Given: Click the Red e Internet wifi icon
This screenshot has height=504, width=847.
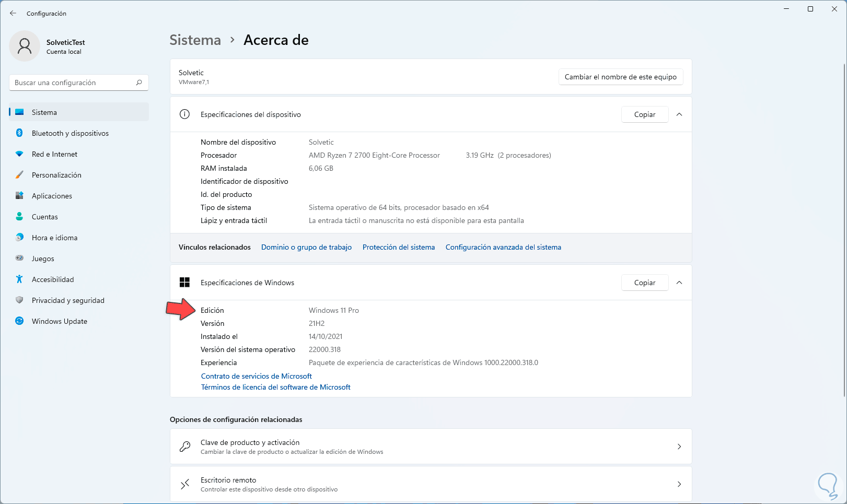Looking at the screenshot, I should pyautogui.click(x=19, y=154).
